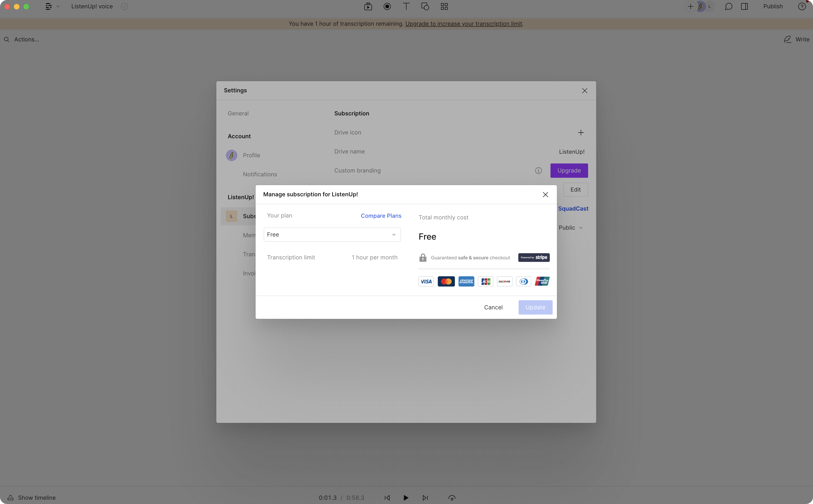The width and height of the screenshot is (813, 504).
Task: Close the Settings dialog
Action: point(584,91)
